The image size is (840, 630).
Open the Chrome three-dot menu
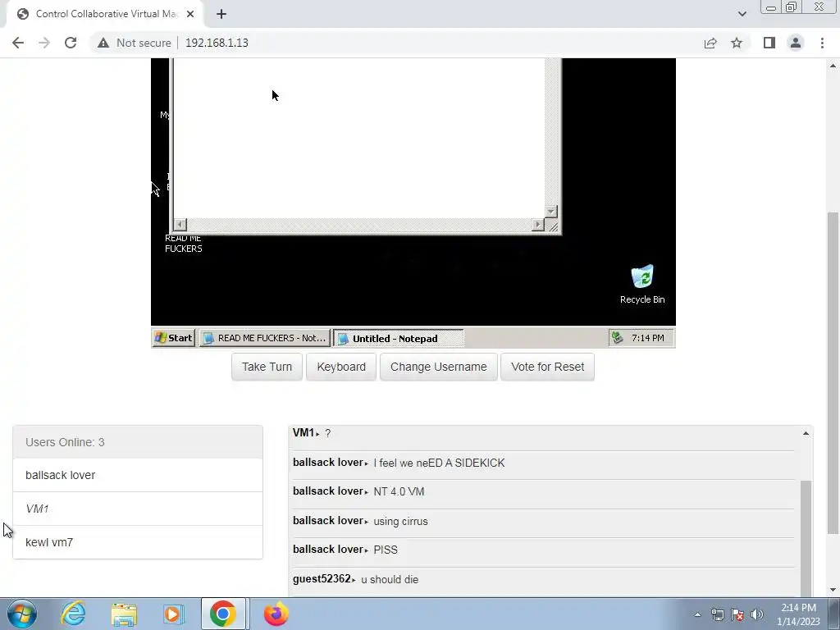pos(822,43)
